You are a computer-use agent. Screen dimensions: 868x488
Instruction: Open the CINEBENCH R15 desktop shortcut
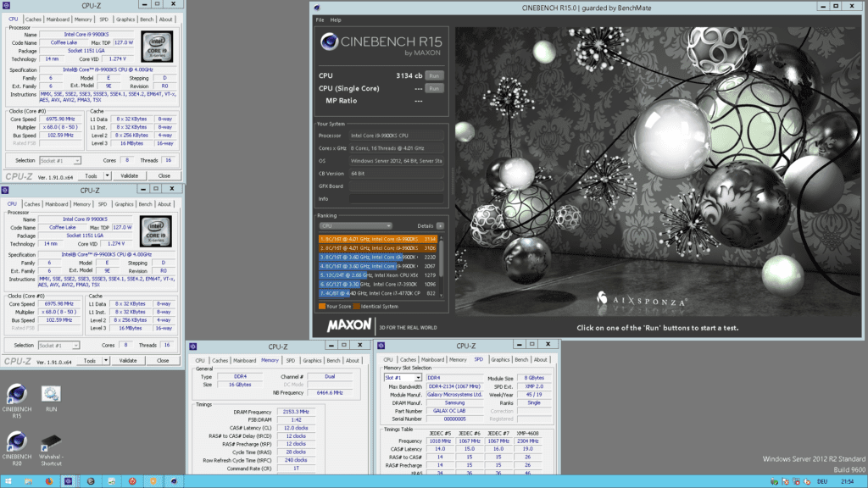click(17, 401)
